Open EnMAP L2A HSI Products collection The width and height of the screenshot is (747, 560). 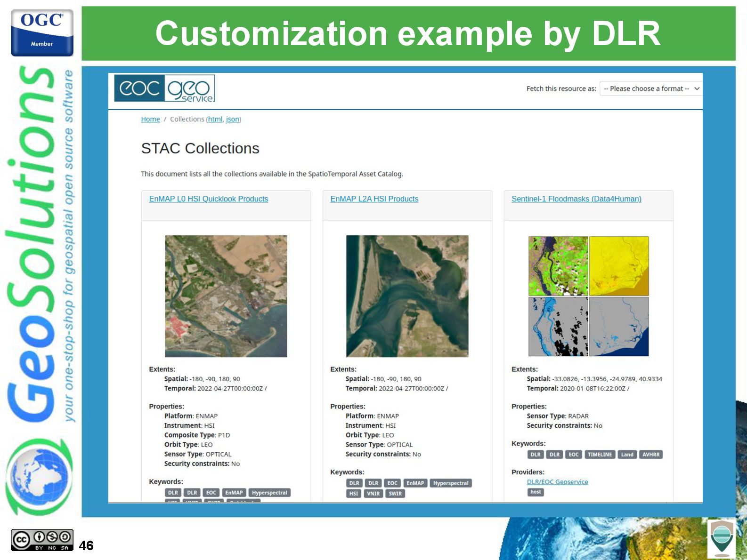click(374, 199)
